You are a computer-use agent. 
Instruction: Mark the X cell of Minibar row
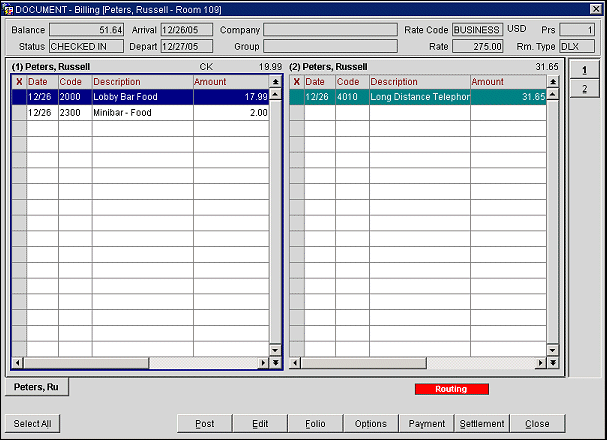tap(18, 113)
